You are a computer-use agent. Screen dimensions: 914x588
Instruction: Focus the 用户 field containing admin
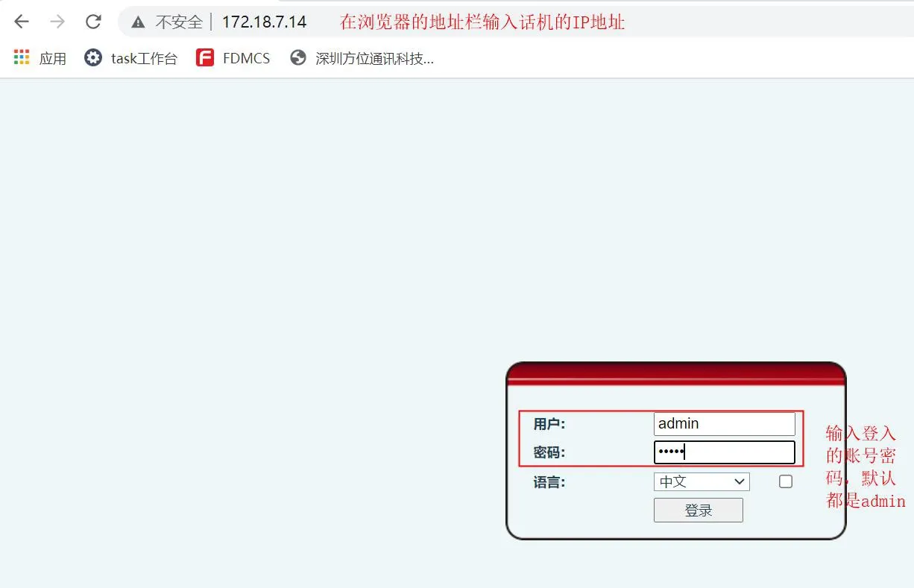tap(724, 423)
